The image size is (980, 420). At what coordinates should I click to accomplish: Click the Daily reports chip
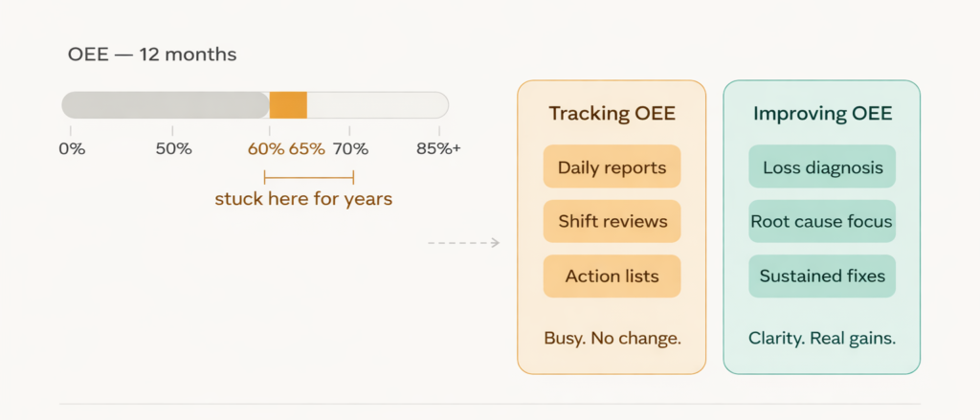(x=612, y=166)
